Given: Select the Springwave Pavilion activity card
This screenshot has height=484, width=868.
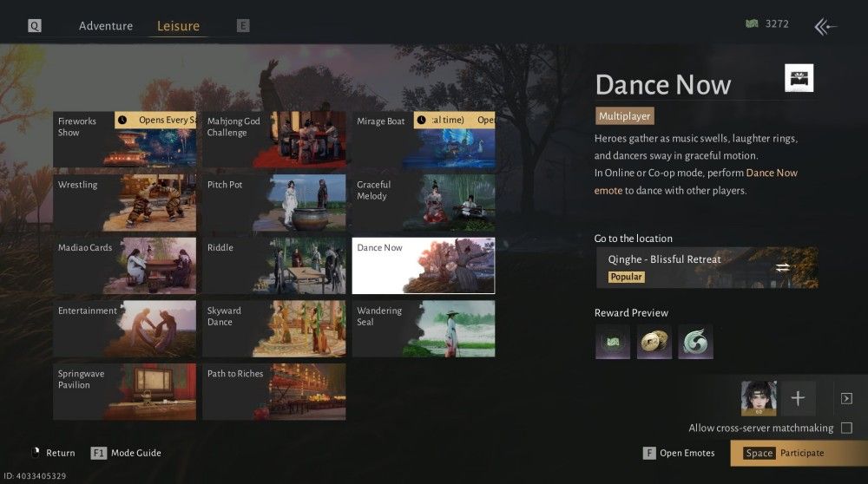Looking at the screenshot, I should coord(124,392).
